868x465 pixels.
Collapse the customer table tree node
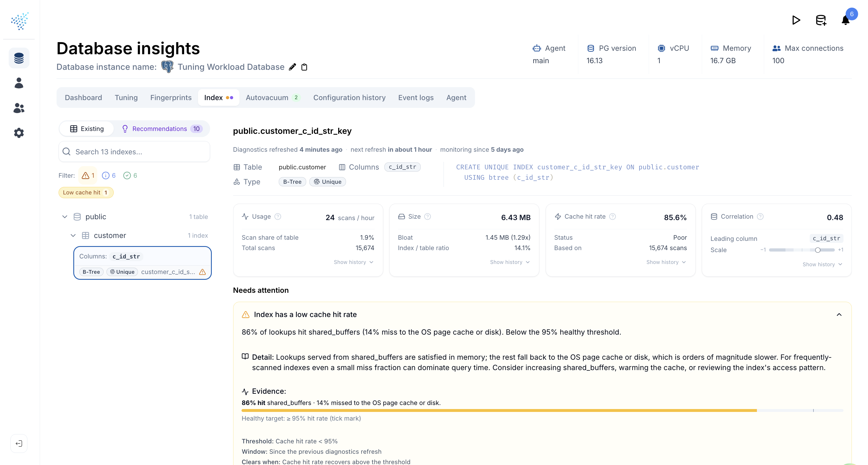(x=73, y=236)
